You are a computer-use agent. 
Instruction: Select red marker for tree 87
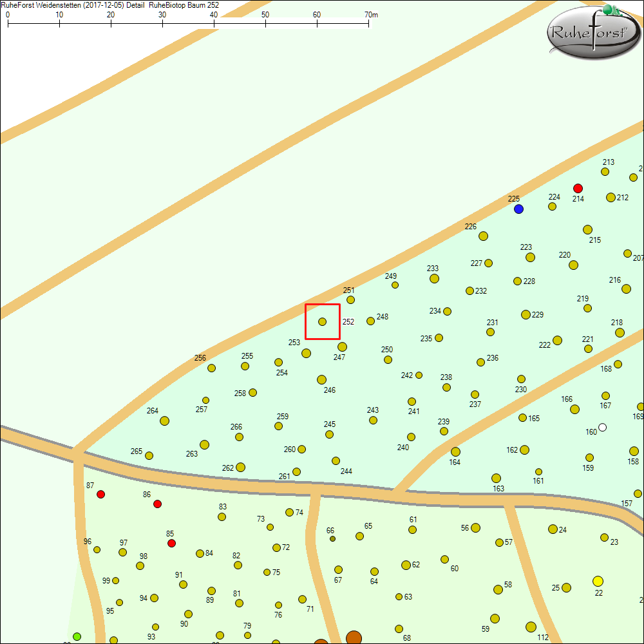click(x=100, y=494)
